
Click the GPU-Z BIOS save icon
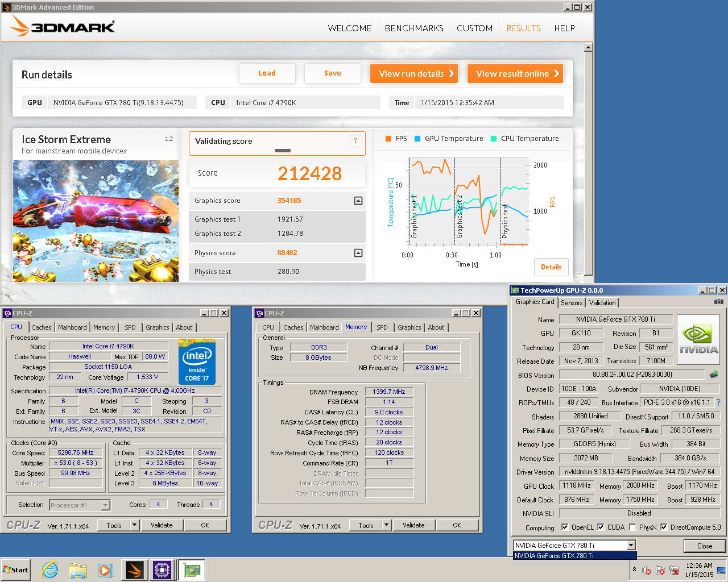(x=714, y=375)
